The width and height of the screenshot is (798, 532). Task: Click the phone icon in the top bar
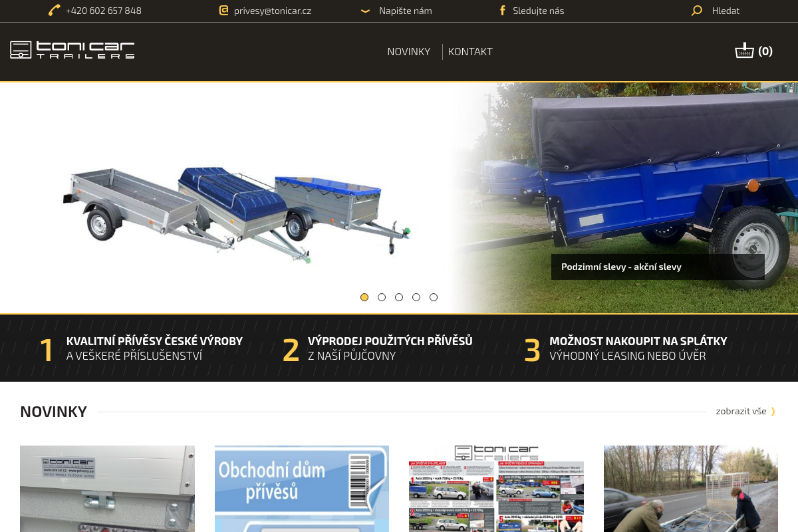[54, 11]
